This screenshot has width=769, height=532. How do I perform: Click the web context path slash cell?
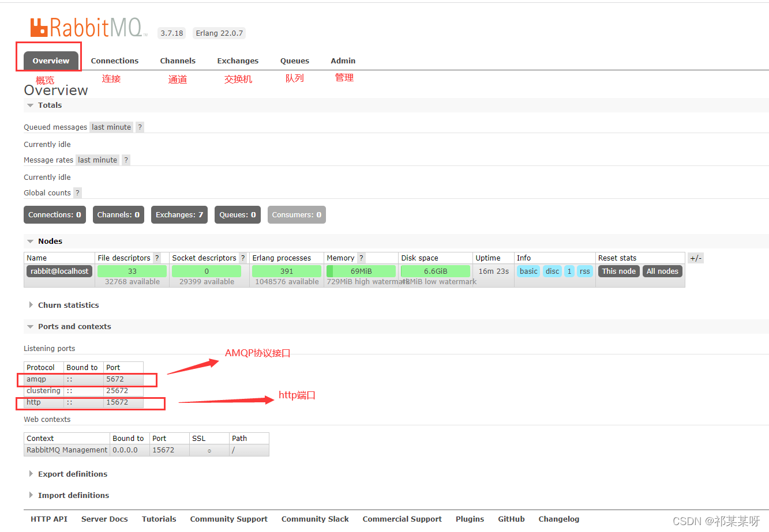click(x=249, y=450)
